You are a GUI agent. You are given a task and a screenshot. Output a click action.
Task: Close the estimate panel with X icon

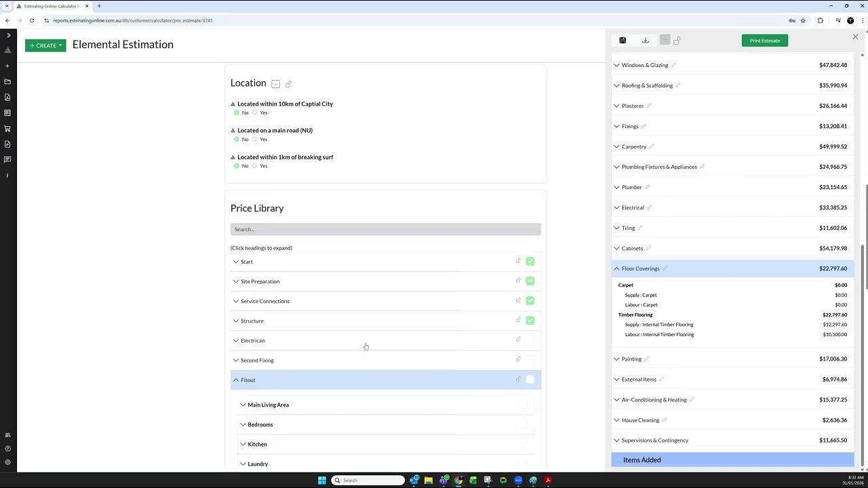[855, 37]
